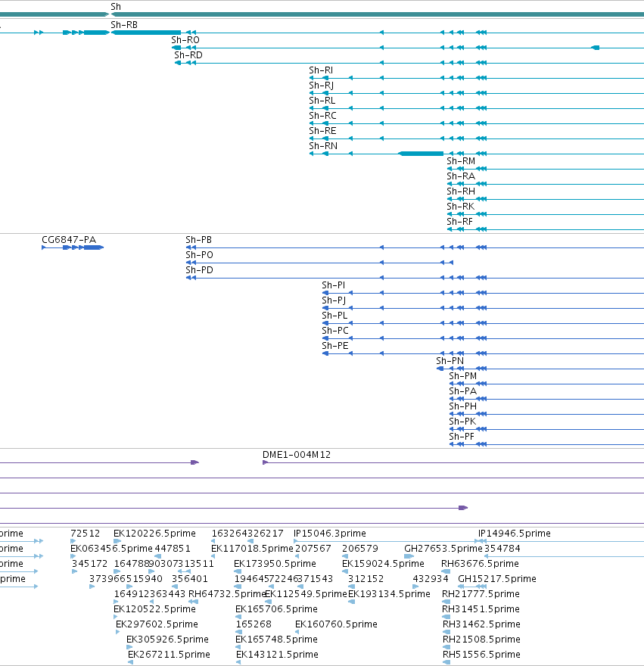Click the thick exon block of Sh-RB

[x=146, y=33]
